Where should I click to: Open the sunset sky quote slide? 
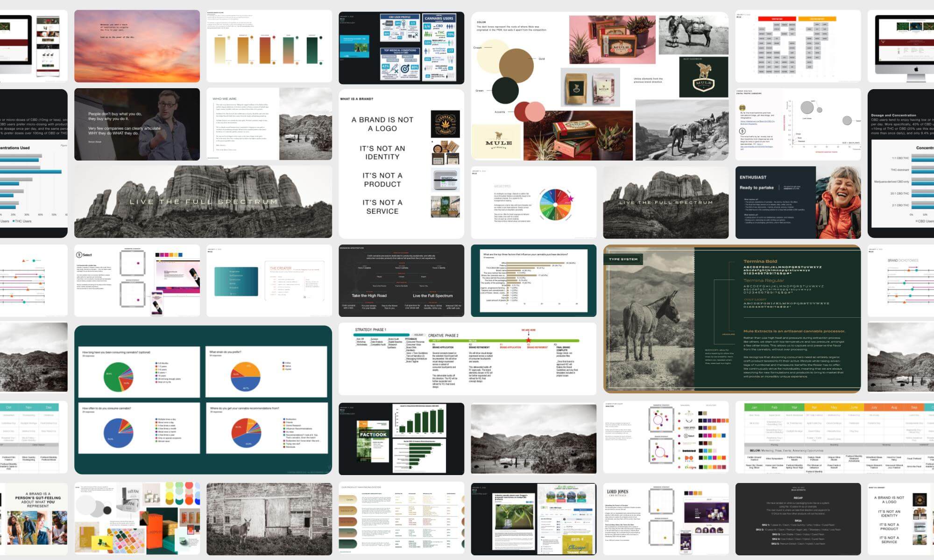[x=137, y=46]
